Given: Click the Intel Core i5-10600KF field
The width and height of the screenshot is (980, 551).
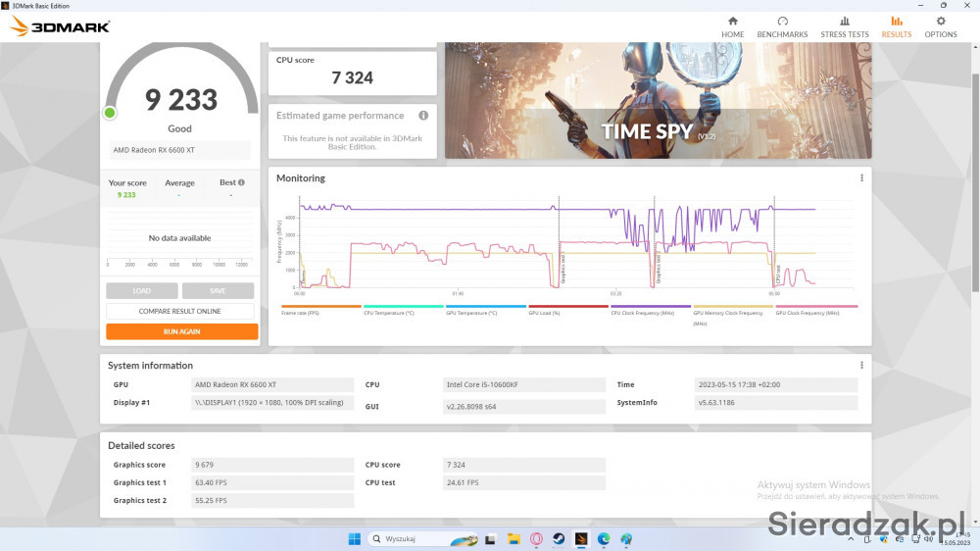Looking at the screenshot, I should [x=523, y=384].
